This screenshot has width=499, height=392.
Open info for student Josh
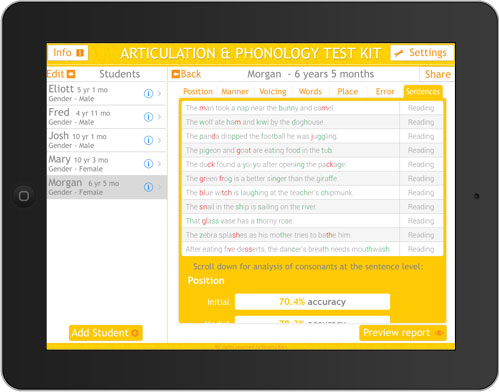coord(148,140)
